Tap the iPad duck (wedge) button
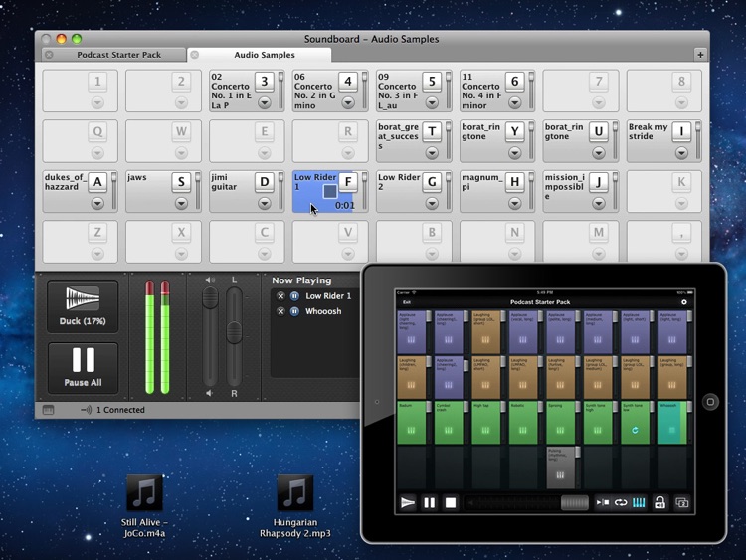 408,502
